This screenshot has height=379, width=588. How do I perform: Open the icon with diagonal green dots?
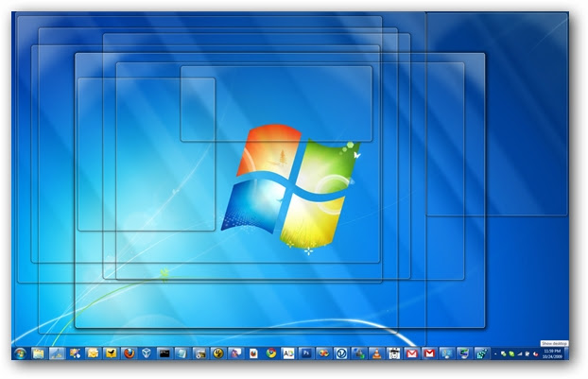pos(482,353)
